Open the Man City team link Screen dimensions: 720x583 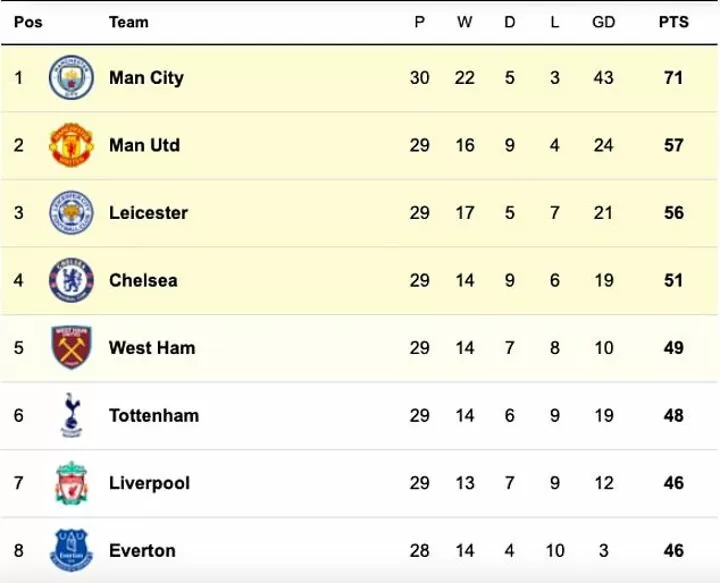pos(146,78)
